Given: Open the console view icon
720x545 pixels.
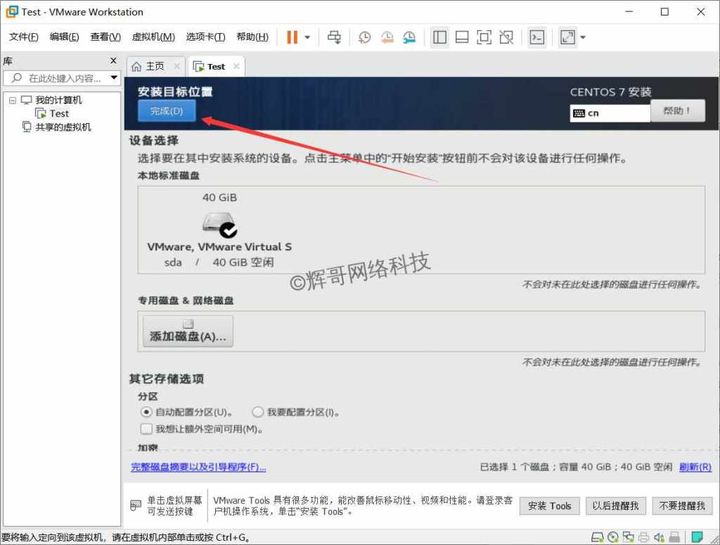Looking at the screenshot, I should coord(537,37).
